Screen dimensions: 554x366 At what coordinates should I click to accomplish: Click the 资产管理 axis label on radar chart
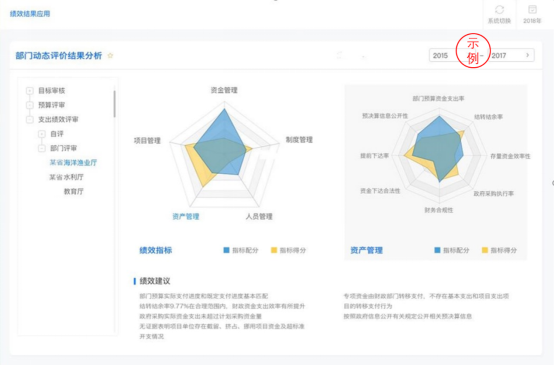point(186,217)
